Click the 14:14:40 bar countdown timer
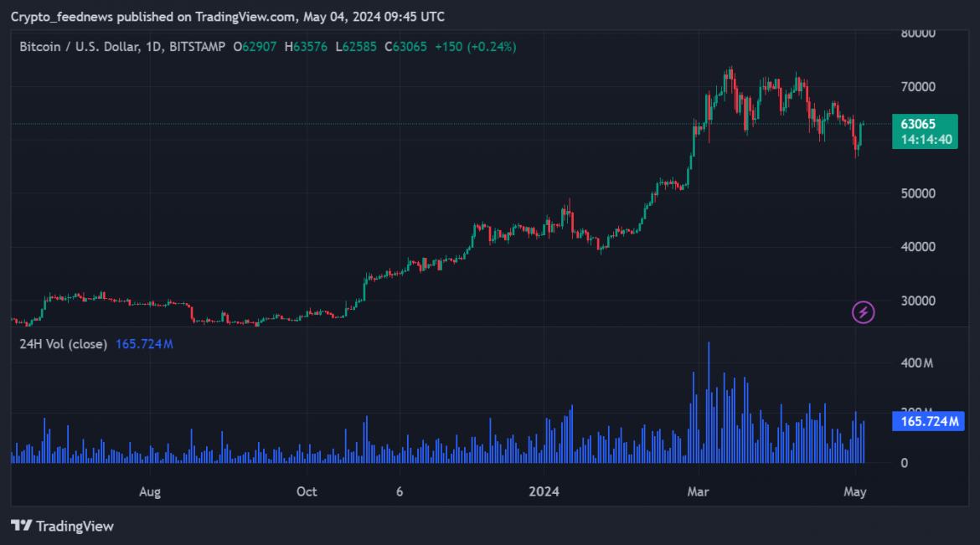Image resolution: width=980 pixels, height=545 pixels. tap(924, 140)
